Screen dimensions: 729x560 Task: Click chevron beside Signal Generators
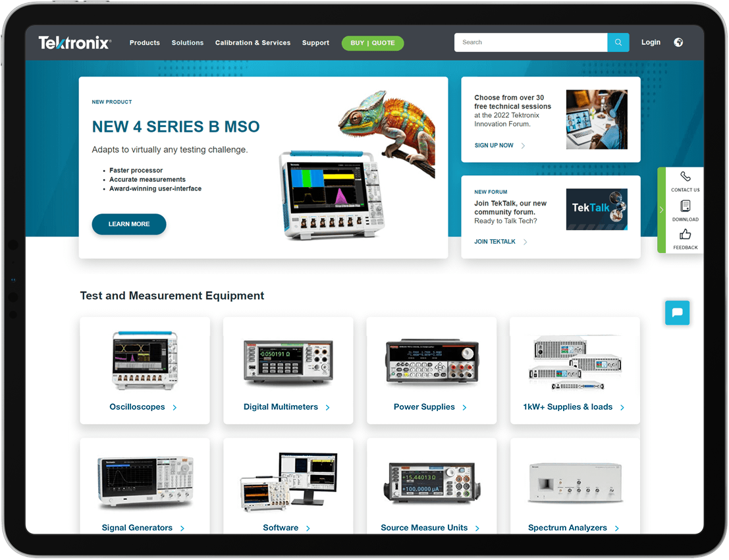click(x=182, y=528)
